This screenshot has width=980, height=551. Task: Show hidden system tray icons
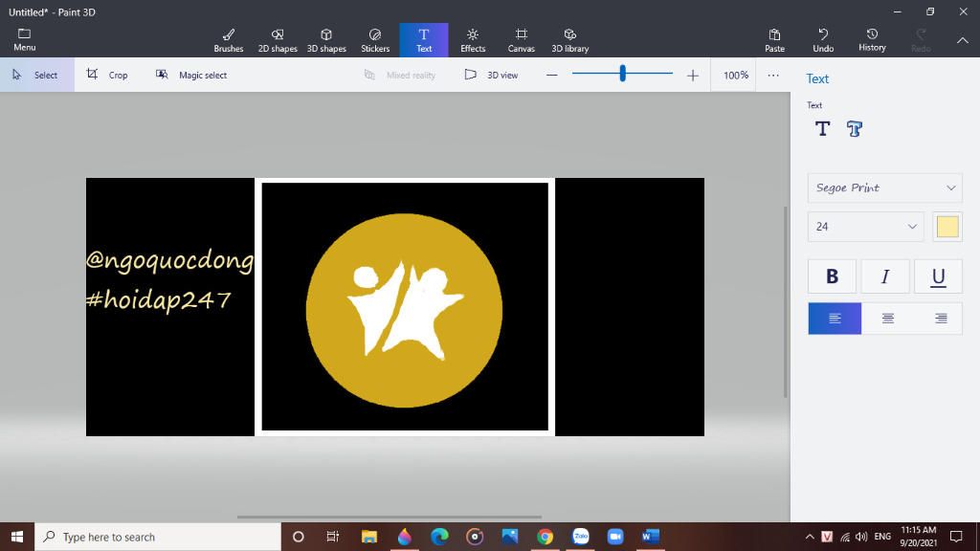click(x=810, y=537)
